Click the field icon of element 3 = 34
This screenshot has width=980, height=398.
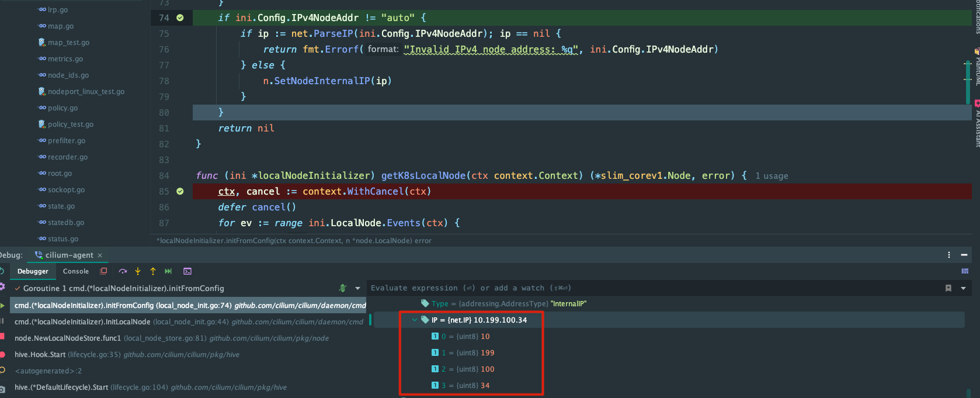[x=435, y=385]
